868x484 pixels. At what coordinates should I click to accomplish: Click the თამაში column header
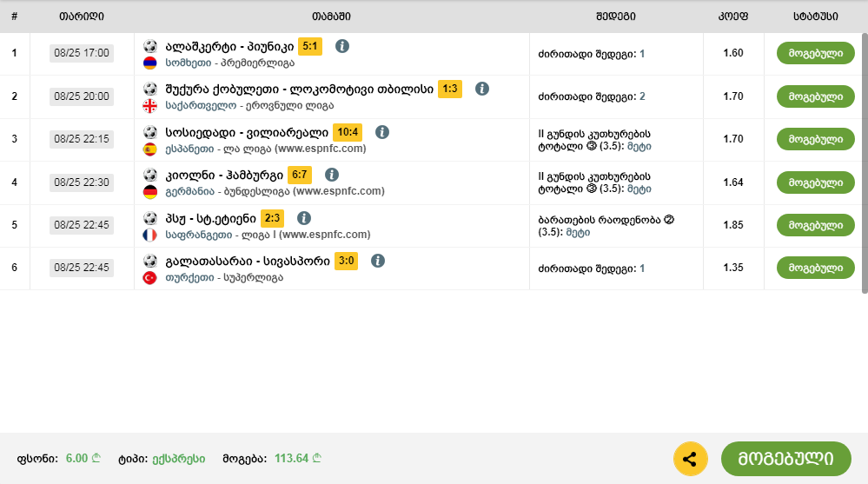(331, 17)
